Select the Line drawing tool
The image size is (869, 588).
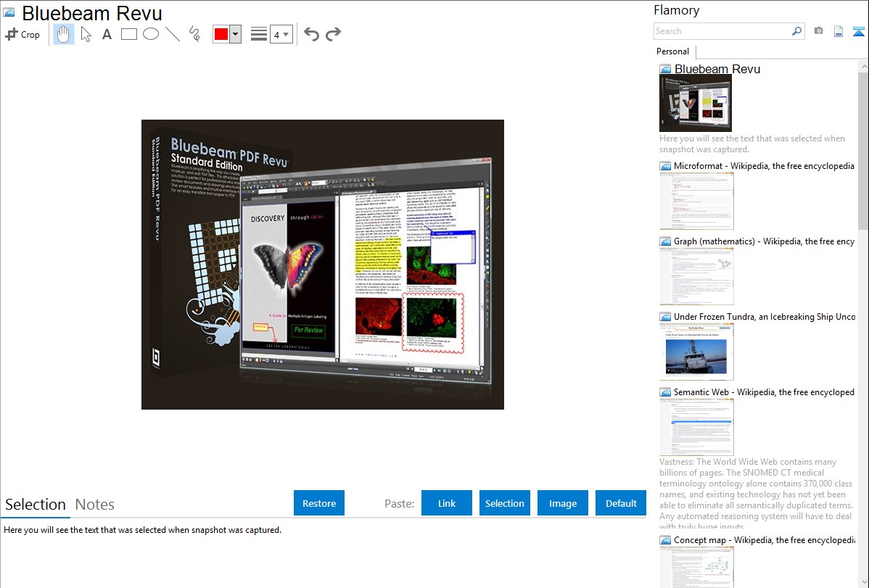click(173, 34)
